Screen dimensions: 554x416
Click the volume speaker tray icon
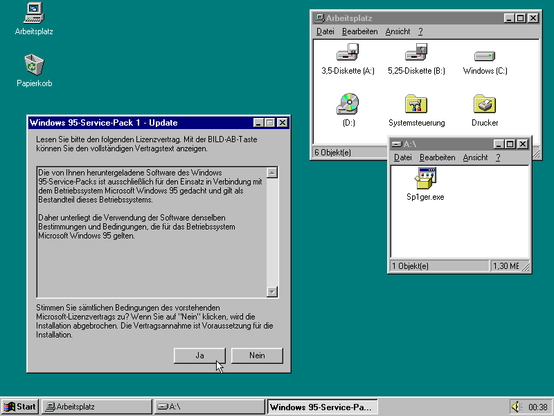coord(516,407)
